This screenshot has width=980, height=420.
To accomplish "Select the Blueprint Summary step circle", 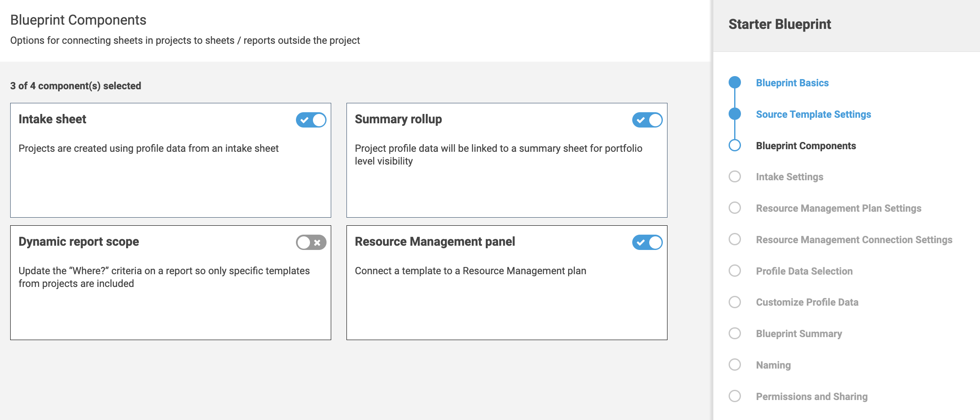I will pyautogui.click(x=735, y=333).
